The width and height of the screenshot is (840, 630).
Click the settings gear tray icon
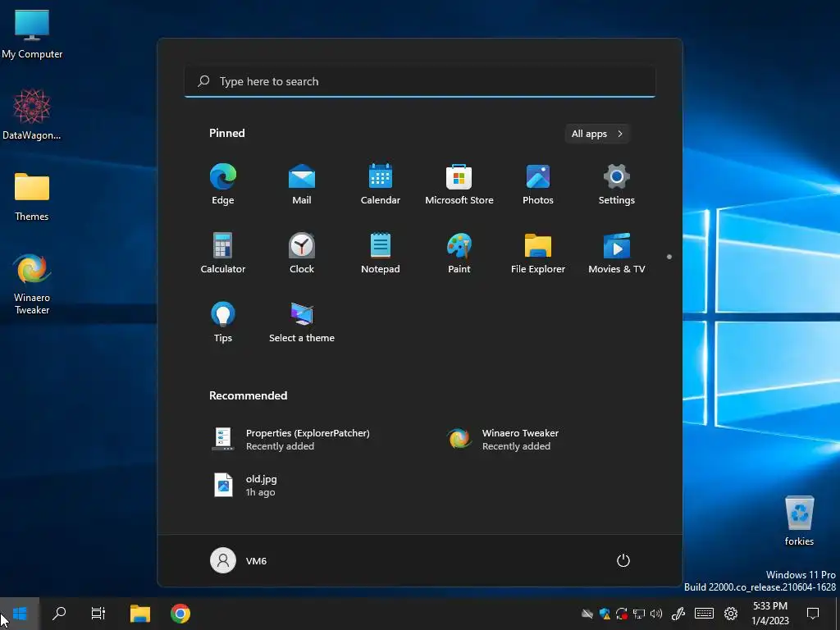tap(731, 614)
